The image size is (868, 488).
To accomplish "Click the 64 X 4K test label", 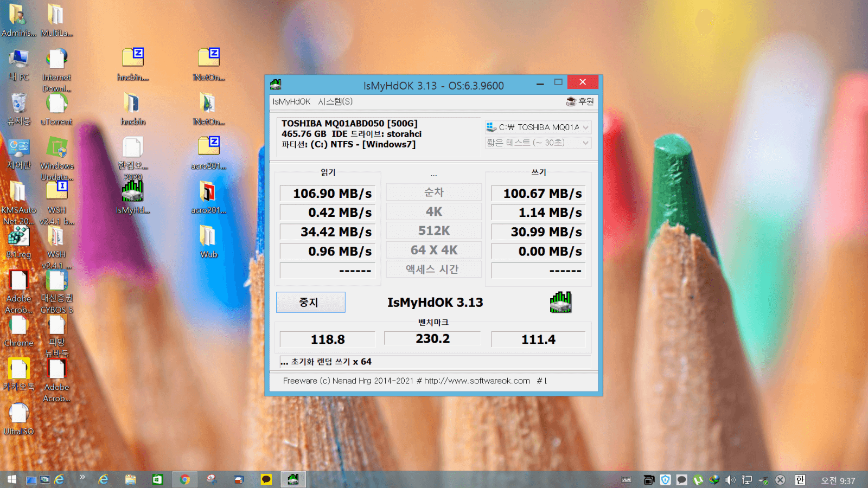I will (434, 250).
